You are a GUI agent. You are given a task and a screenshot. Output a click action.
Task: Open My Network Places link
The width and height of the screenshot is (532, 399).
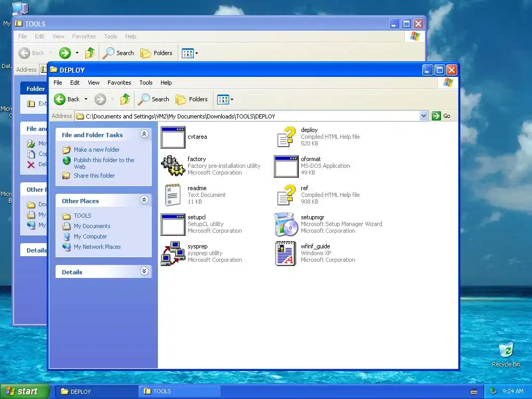pos(97,247)
